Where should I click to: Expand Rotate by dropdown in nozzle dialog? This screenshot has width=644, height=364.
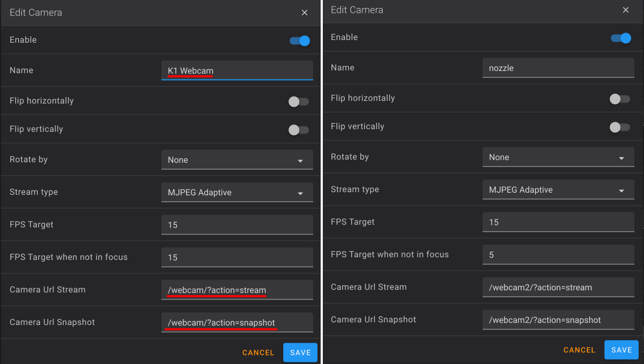558,157
